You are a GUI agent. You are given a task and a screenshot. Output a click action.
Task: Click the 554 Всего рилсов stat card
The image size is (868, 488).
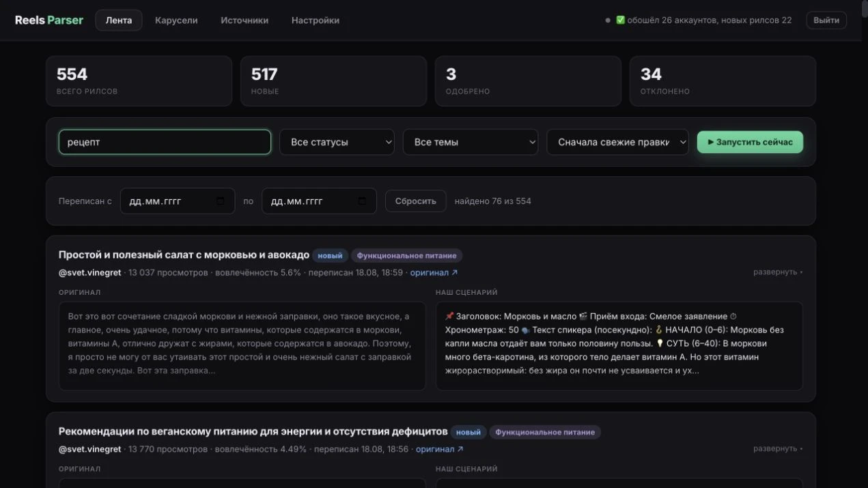[139, 81]
